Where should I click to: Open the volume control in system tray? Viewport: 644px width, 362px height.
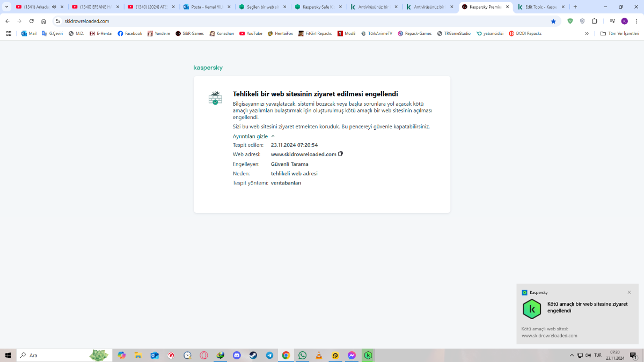click(x=588, y=355)
